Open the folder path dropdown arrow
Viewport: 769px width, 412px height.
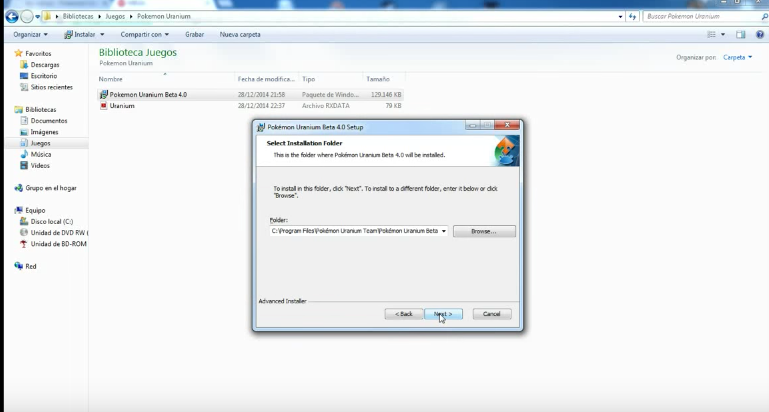pyautogui.click(x=444, y=231)
